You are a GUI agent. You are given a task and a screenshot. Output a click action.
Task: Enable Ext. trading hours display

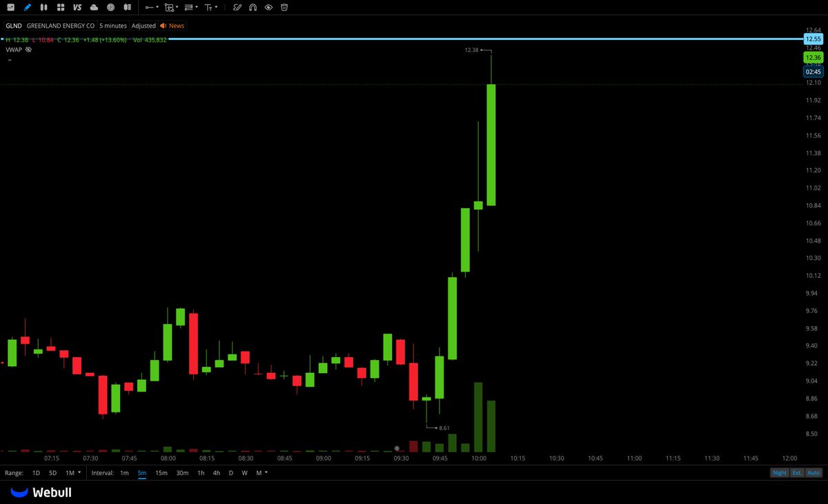click(797, 473)
